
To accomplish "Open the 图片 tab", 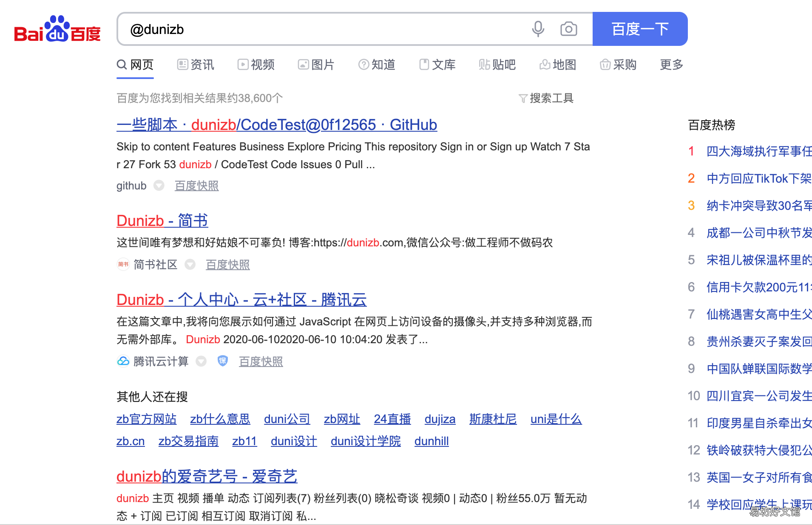I will pyautogui.click(x=316, y=65).
